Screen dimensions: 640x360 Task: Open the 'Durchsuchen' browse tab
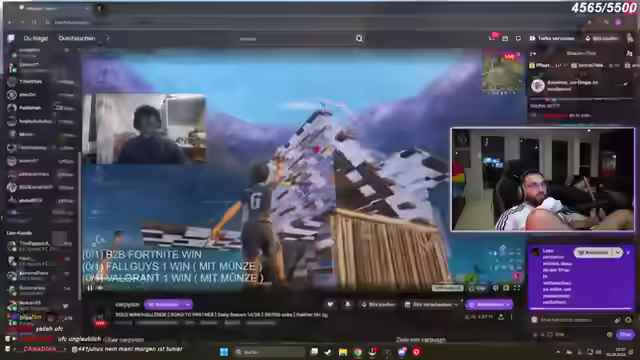click(x=77, y=38)
